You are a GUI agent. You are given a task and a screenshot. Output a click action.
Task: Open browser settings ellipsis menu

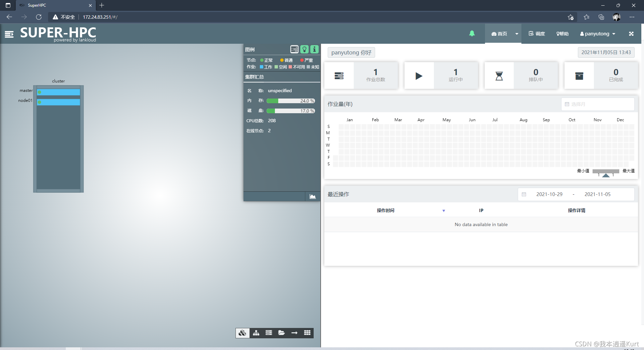[632, 17]
